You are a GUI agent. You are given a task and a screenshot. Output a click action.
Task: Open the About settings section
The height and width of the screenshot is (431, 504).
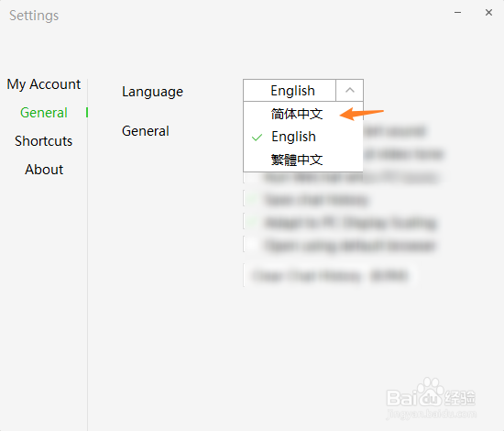pyautogui.click(x=44, y=169)
